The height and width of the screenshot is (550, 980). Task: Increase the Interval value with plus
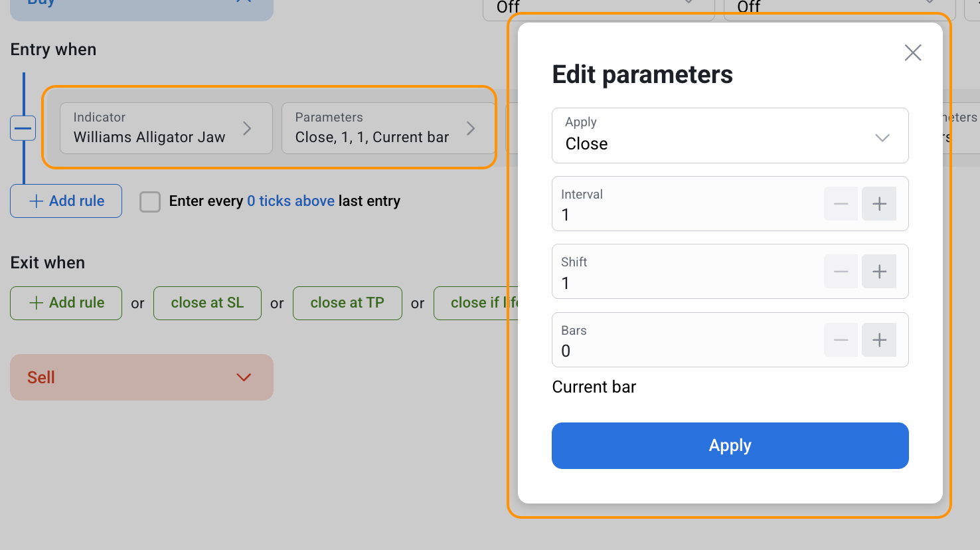coord(879,204)
